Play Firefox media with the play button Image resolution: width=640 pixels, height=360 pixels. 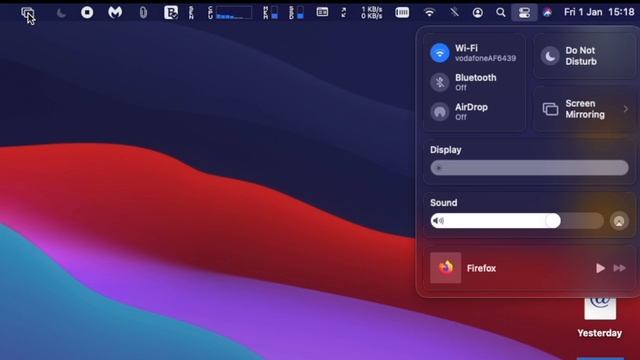[x=600, y=268]
